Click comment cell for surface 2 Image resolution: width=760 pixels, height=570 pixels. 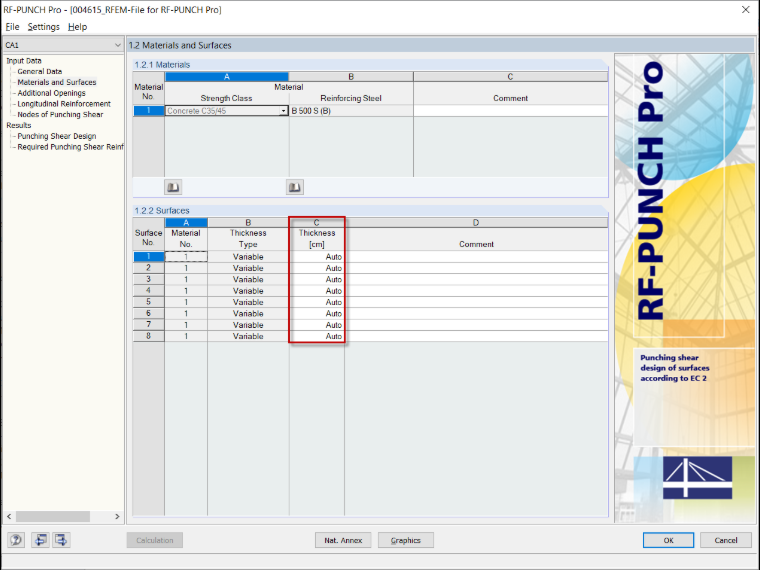tap(476, 268)
